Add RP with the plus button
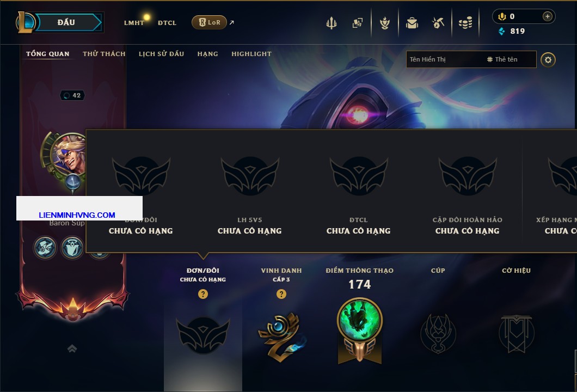 (x=547, y=16)
